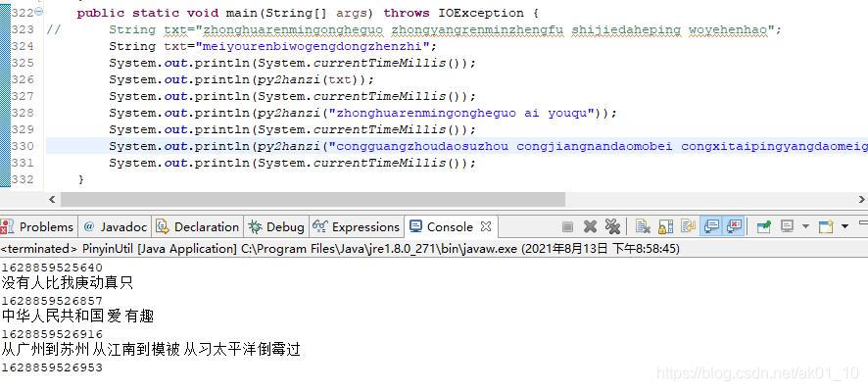This screenshot has height=391, width=868.
Task: Click the terminated PinyinUtil launch description line
Action: [x=340, y=249]
